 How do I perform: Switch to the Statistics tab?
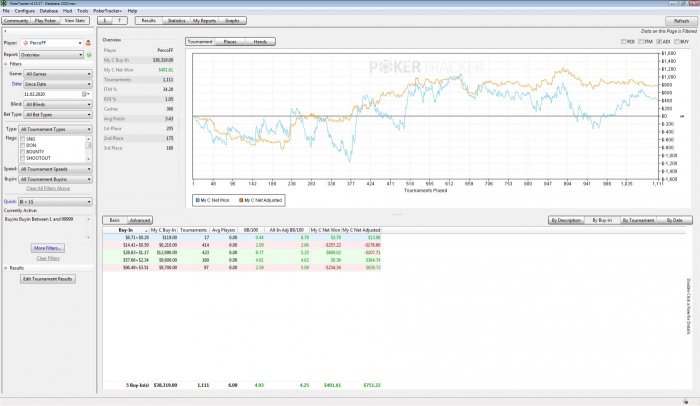click(176, 19)
